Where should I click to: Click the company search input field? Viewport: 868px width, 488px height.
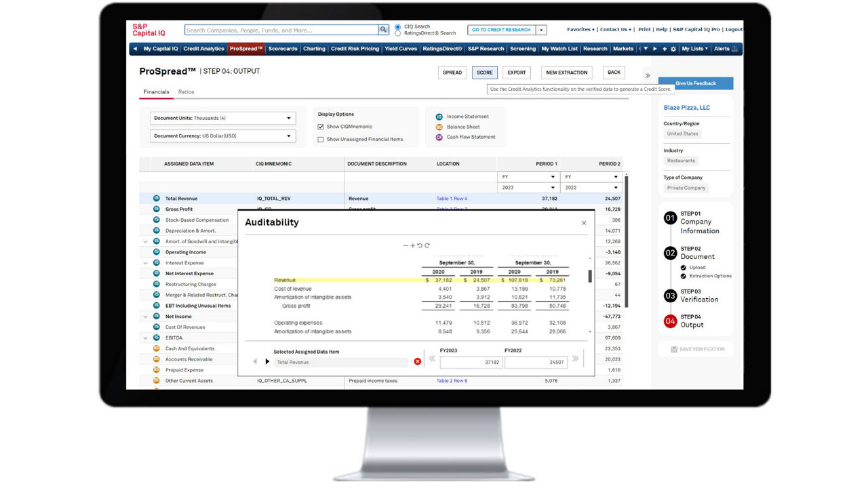pos(281,30)
